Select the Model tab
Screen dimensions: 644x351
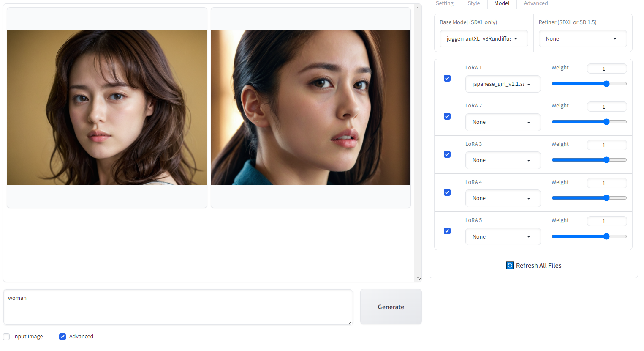point(502,3)
